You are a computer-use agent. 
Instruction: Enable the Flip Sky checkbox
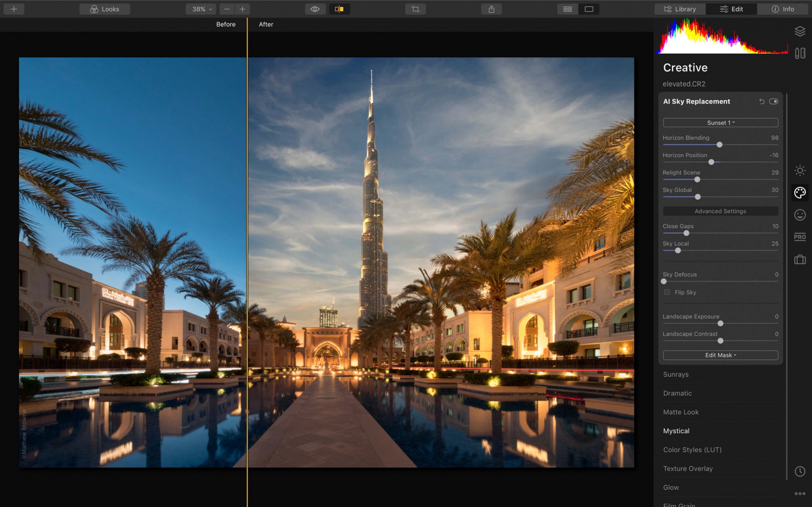tap(666, 292)
